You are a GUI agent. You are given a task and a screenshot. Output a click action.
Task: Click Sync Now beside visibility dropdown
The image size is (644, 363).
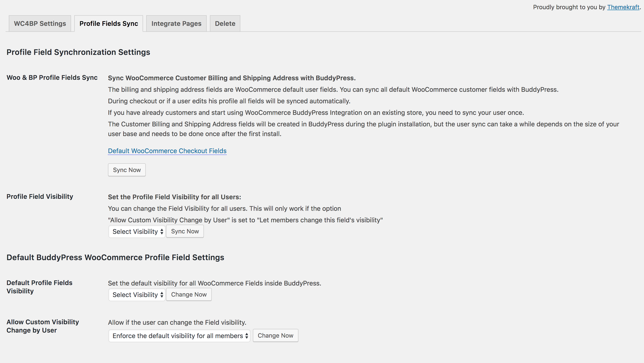click(x=185, y=231)
